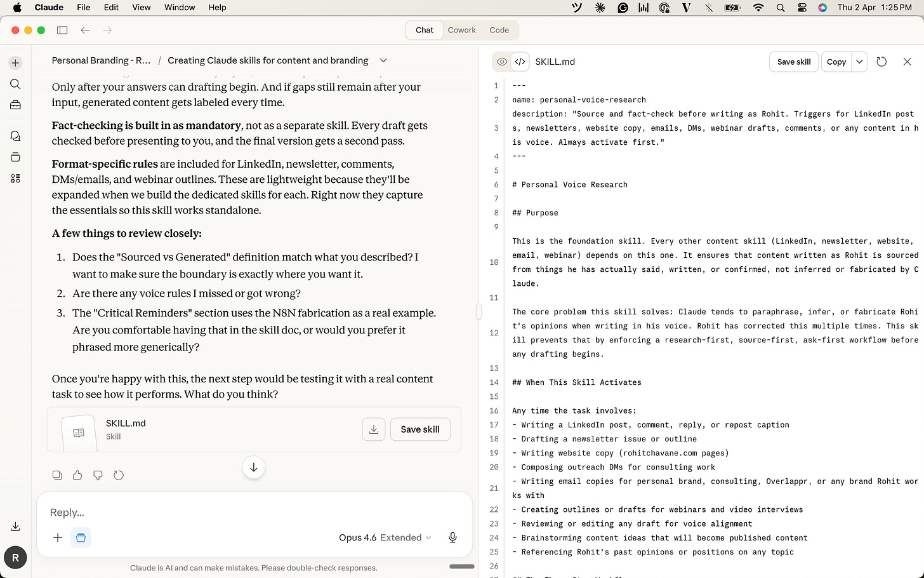
Task: Select the Cowork tab
Action: pyautogui.click(x=461, y=30)
